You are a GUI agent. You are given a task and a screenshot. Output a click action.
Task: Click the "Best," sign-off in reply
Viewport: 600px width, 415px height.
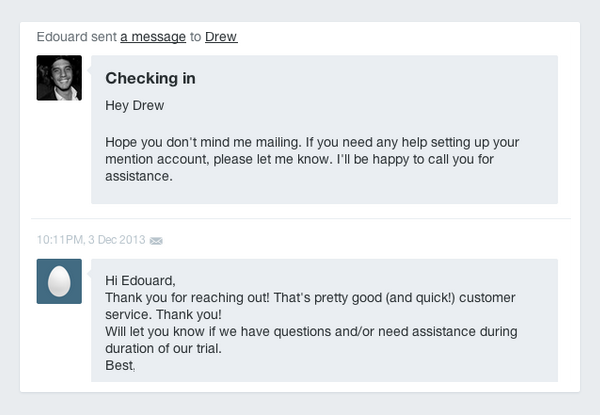120,366
